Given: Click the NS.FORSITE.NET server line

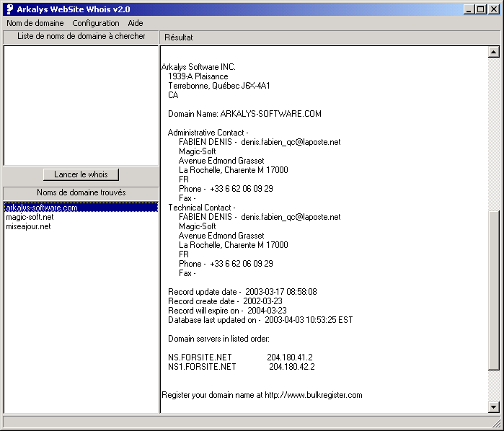Looking at the screenshot, I should pyautogui.click(x=240, y=357).
